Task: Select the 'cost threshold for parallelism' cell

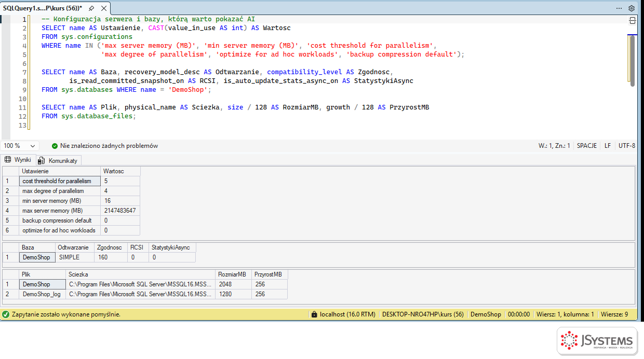Action: (60, 181)
